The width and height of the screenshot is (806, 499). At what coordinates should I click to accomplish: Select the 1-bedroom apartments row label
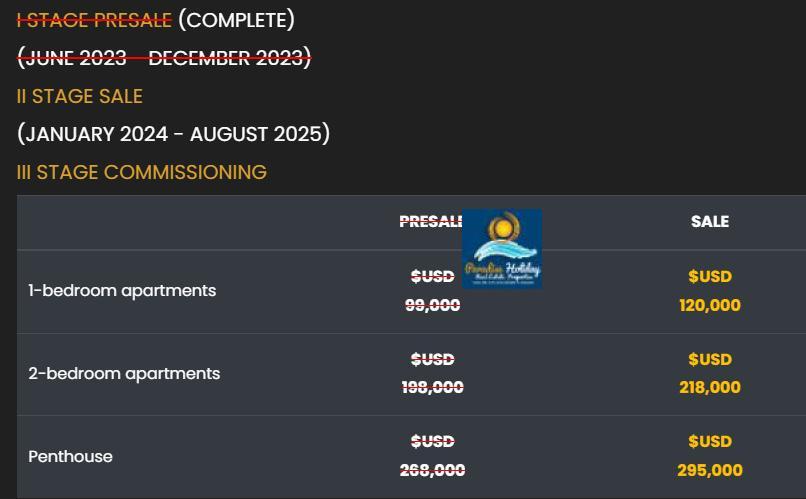(x=122, y=291)
